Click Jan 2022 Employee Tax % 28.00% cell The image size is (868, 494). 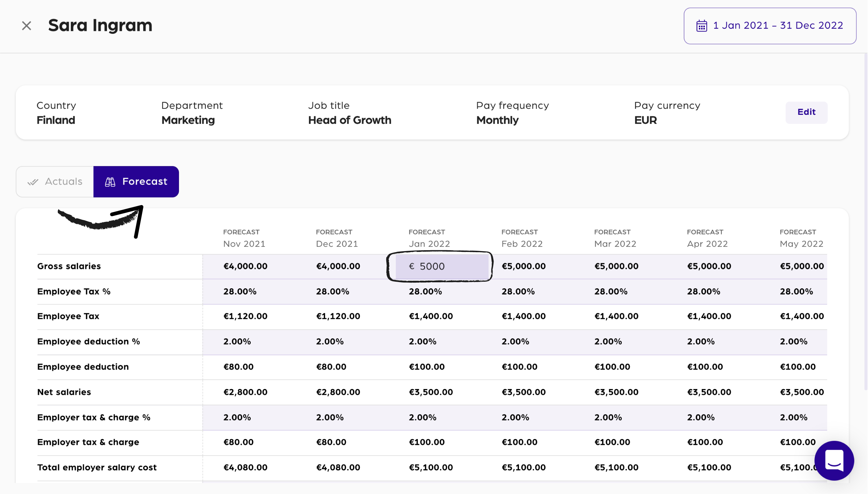tap(425, 292)
